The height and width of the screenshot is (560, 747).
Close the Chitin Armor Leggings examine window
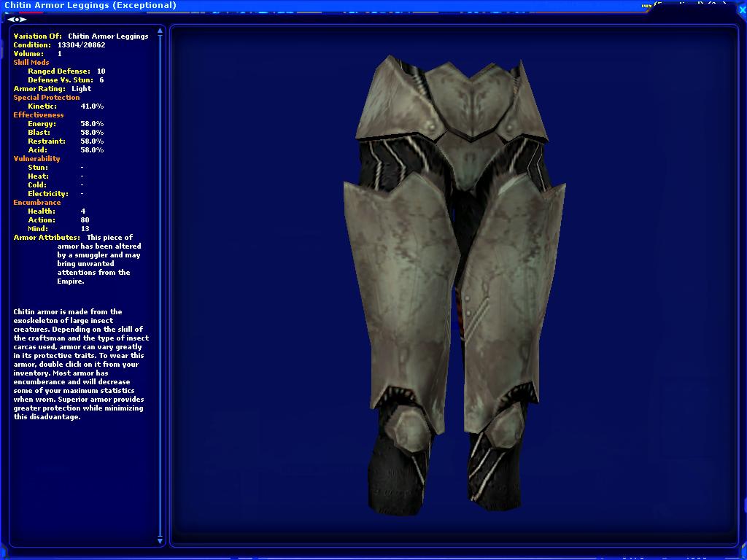point(742,10)
